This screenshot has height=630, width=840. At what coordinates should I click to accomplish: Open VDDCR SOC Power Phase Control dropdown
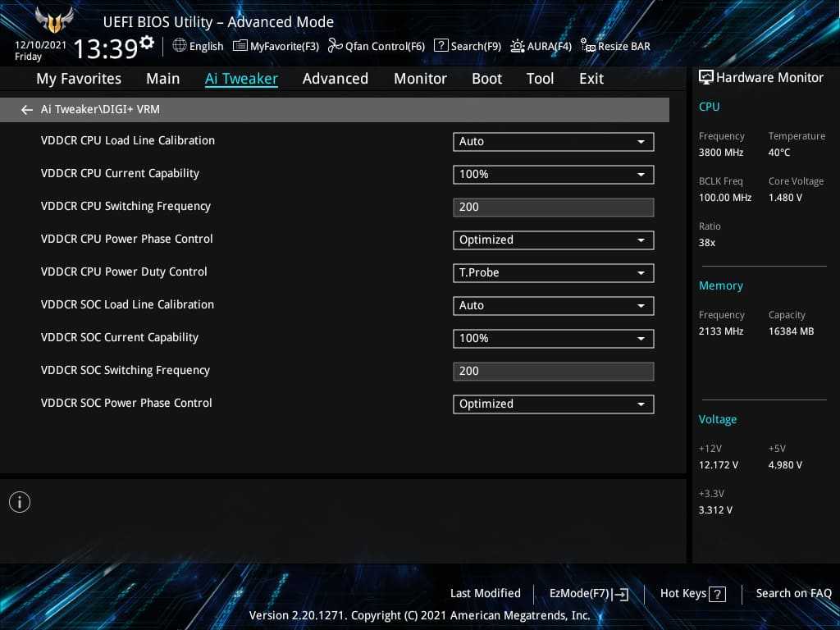[x=553, y=404]
